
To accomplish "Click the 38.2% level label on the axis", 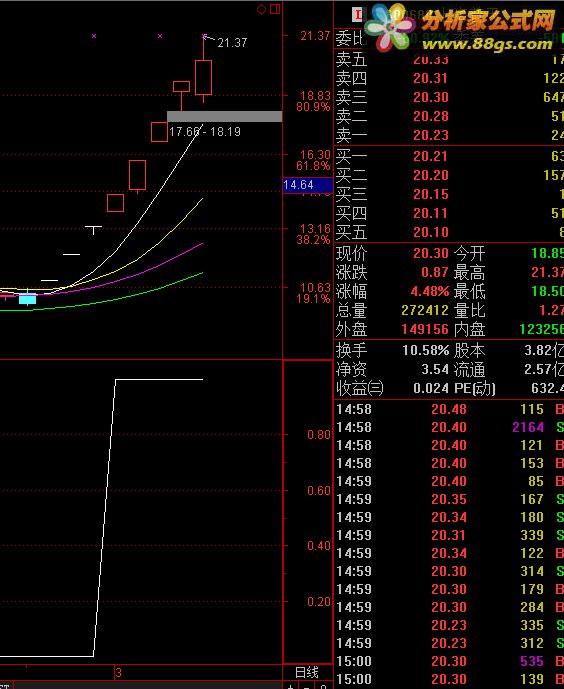I will pyautogui.click(x=313, y=239).
